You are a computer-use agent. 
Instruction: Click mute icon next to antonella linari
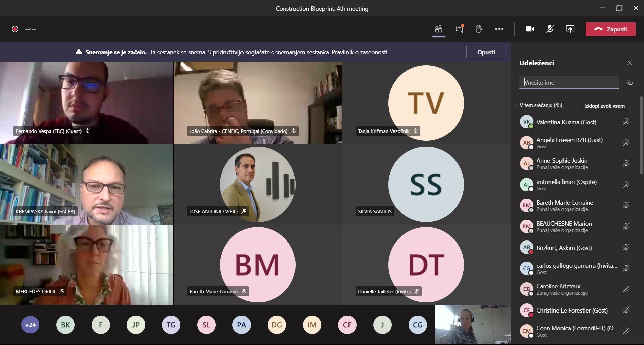tap(626, 185)
